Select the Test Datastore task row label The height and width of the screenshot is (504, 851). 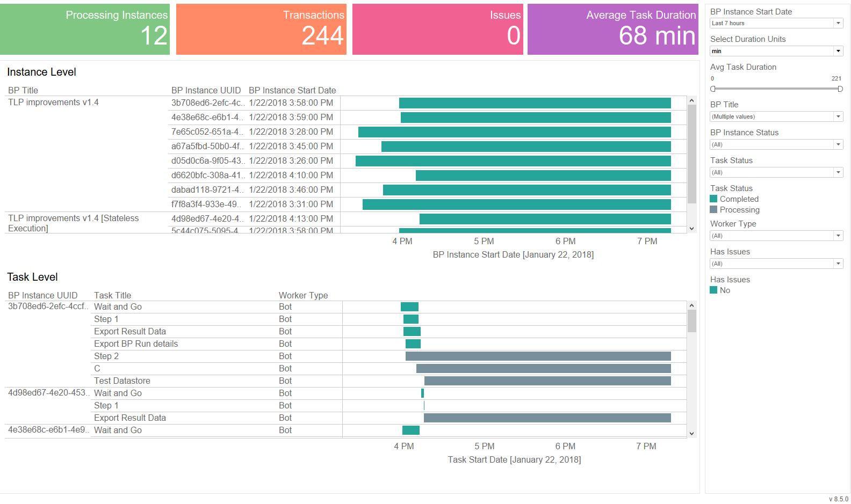click(122, 381)
